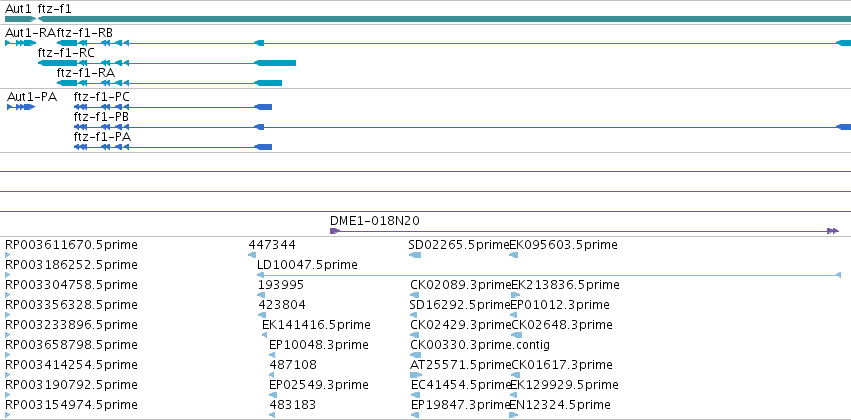Click the EK213836.5prime label
The height and width of the screenshot is (420, 851).
coord(566,285)
